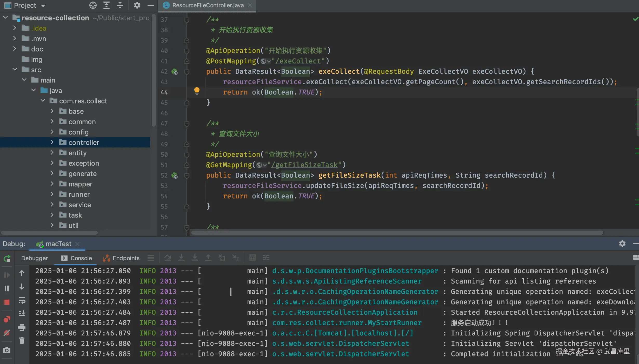The height and width of the screenshot is (364, 639).
Task: Click the camera thread dump icon
Action: pyautogui.click(x=7, y=350)
